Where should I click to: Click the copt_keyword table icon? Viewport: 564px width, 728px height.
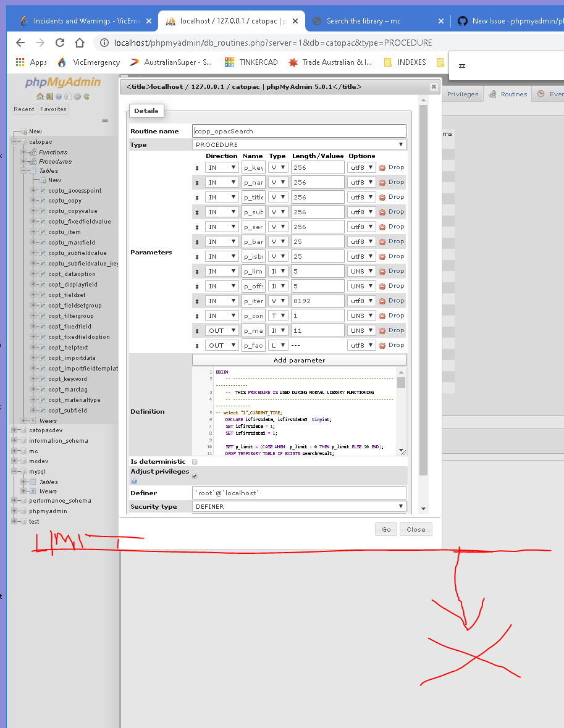tap(42, 379)
